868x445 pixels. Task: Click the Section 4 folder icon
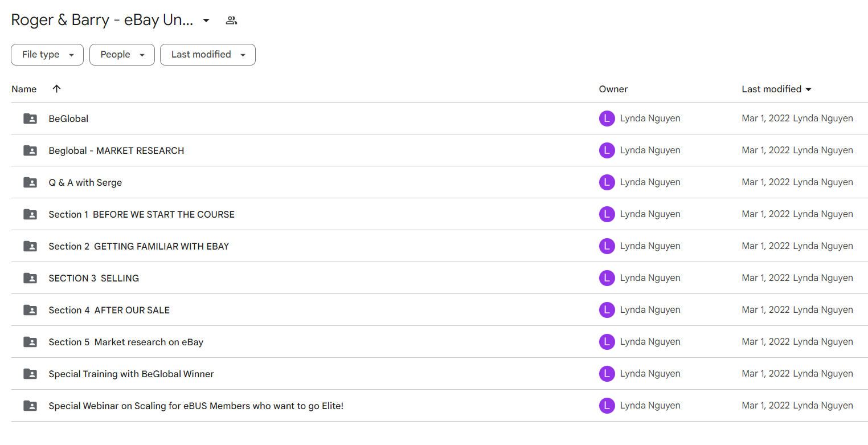pos(30,310)
